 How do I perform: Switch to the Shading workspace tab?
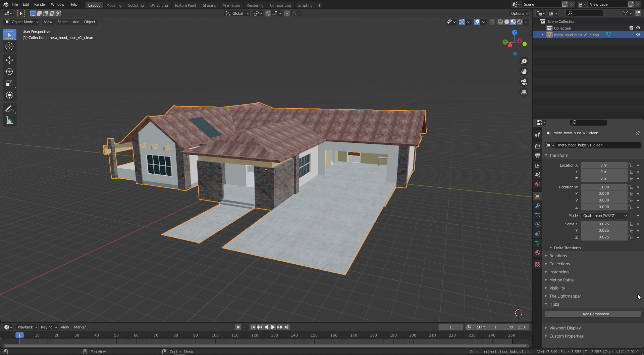(209, 5)
